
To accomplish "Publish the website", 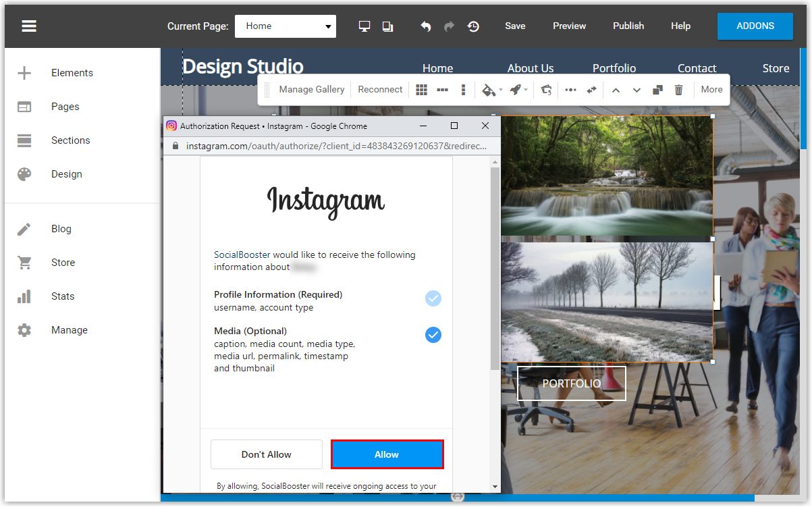I will 628,26.
